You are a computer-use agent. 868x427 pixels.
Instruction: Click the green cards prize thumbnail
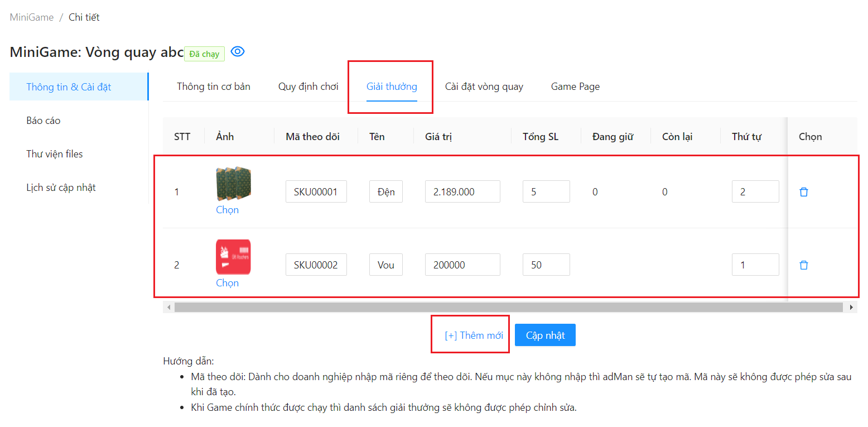[233, 184]
